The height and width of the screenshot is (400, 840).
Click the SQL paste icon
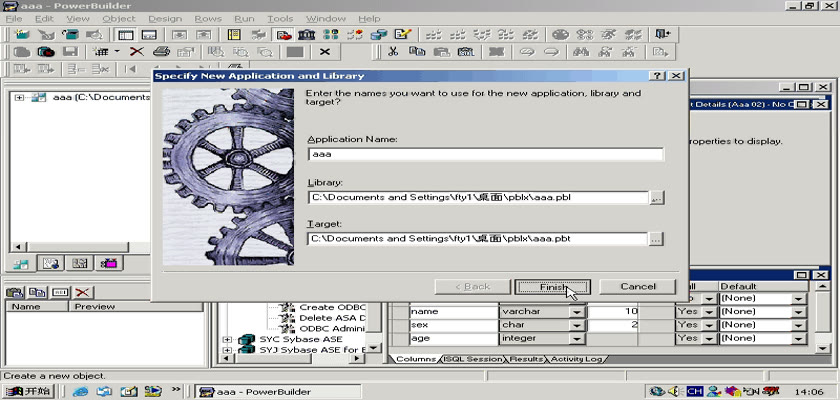pos(466,52)
